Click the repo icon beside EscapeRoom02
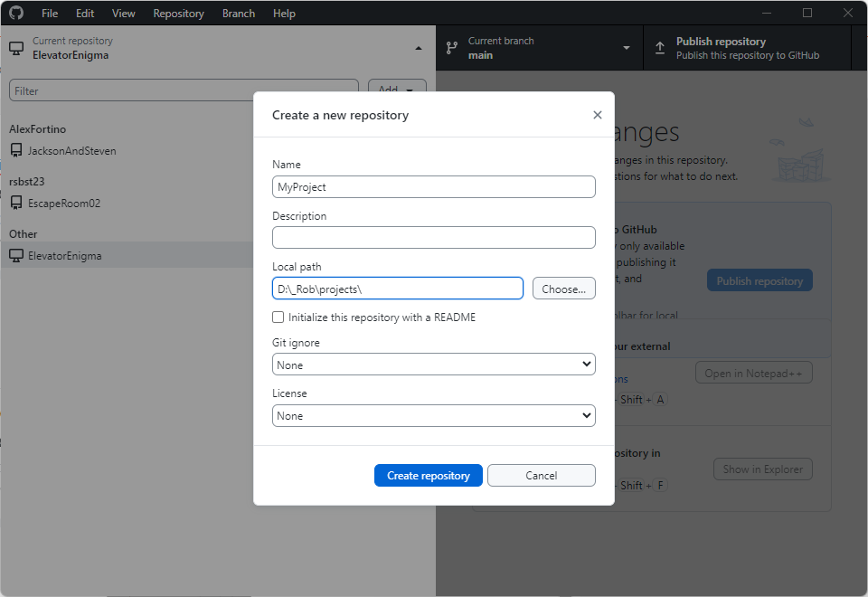The height and width of the screenshot is (597, 868). pyautogui.click(x=16, y=203)
